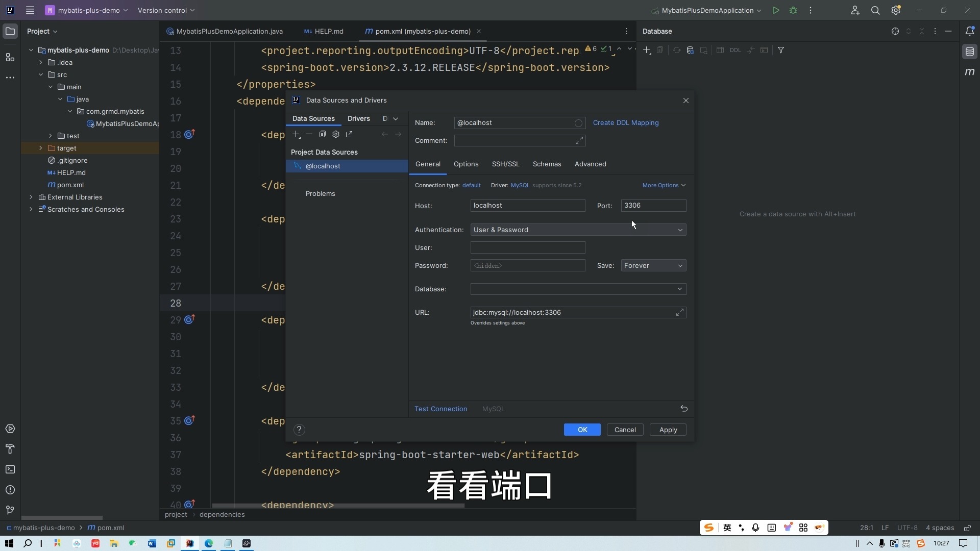Click Apply button in dialog
980x551 pixels.
coord(668,430)
